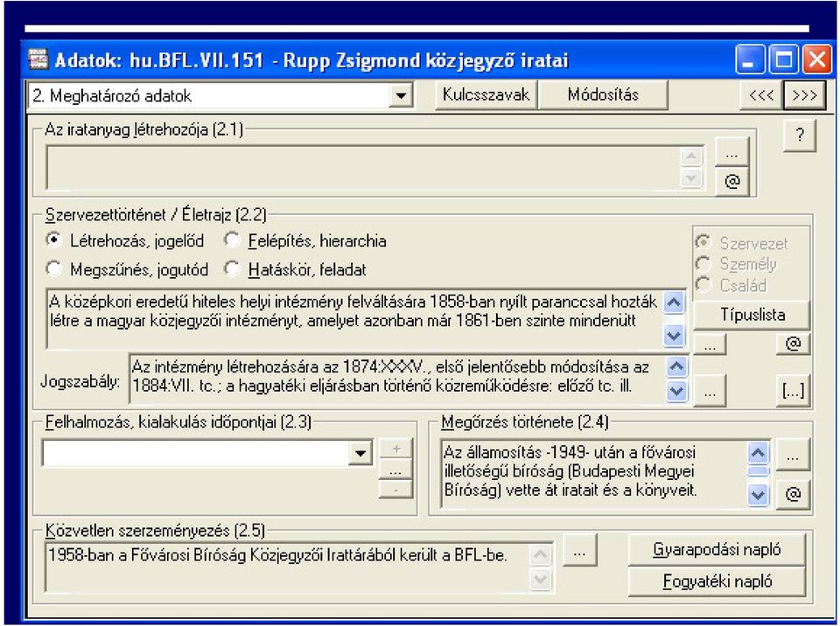Click the Módosítás button
This screenshot has height=626, width=840.
pyautogui.click(x=603, y=94)
